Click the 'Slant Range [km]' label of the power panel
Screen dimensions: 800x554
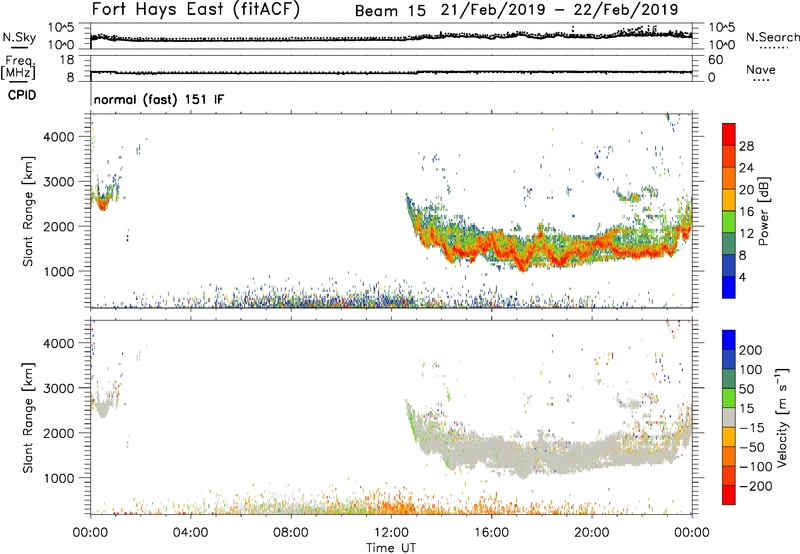[x=28, y=211]
